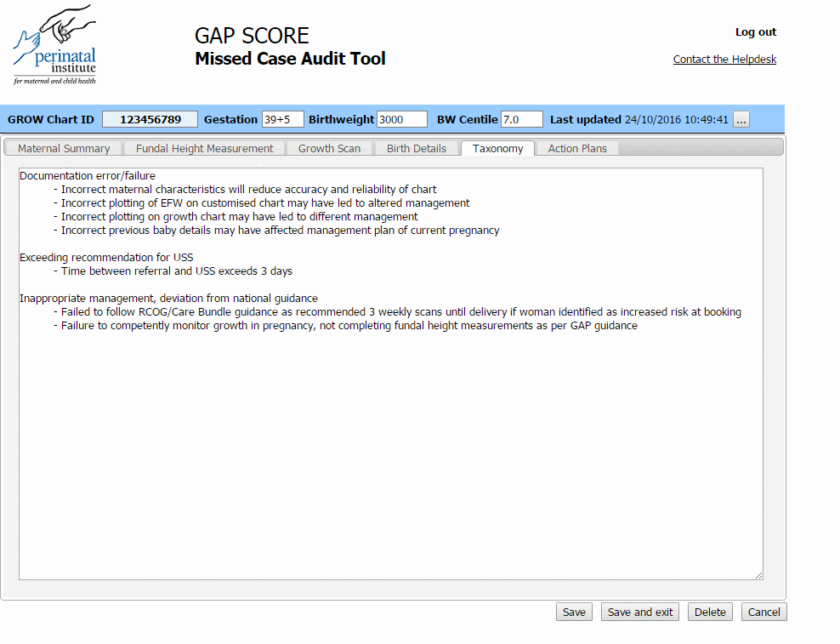Click the GROW Chart ID field
The image size is (840, 644).
pyautogui.click(x=150, y=119)
